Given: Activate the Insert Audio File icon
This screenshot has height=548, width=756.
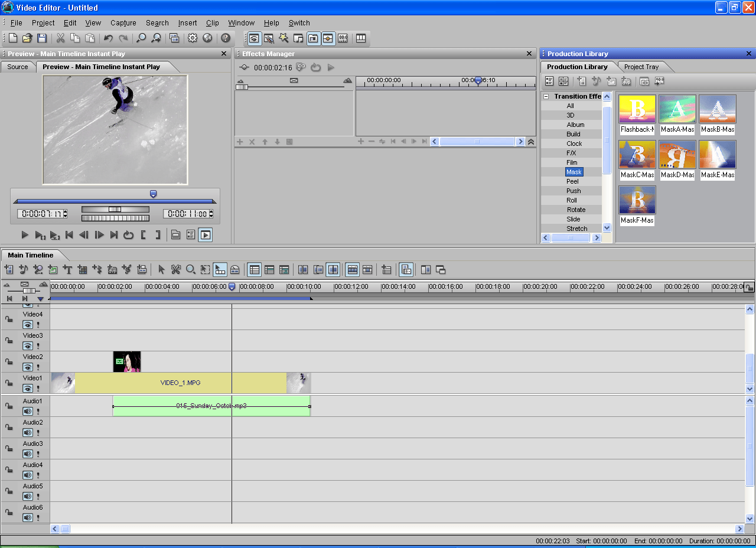Looking at the screenshot, I should tap(24, 269).
